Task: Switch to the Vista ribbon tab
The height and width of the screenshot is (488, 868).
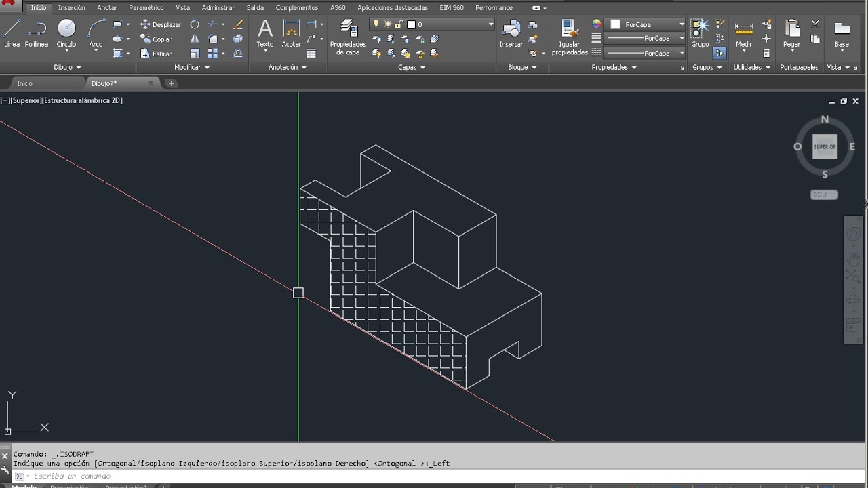Action: 183,7
